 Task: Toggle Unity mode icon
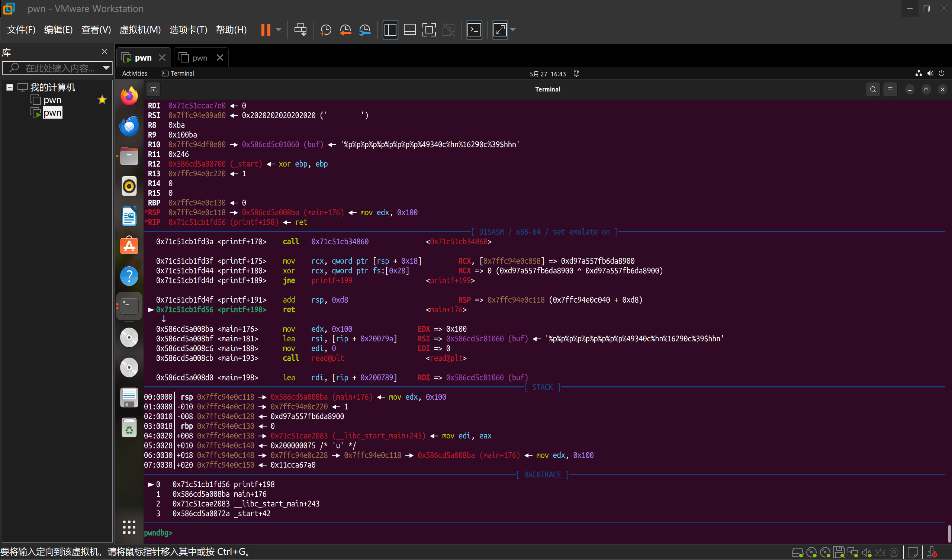pos(448,29)
